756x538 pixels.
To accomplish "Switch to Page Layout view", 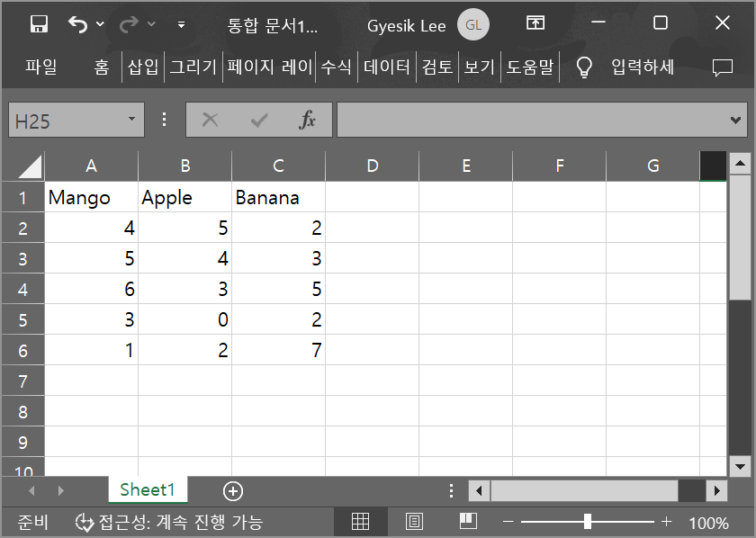I will click(x=414, y=522).
